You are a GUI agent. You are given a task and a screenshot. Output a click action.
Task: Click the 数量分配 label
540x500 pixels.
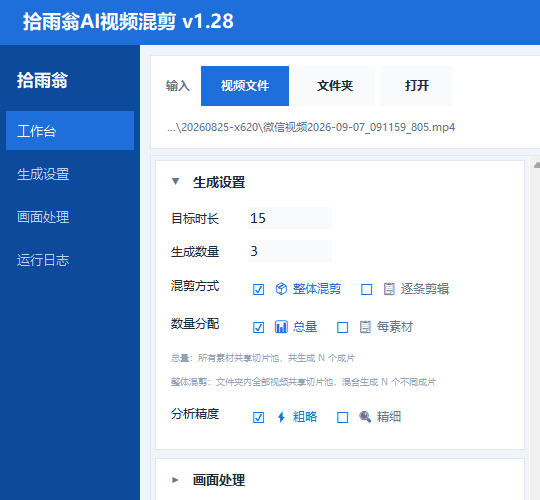coord(195,324)
